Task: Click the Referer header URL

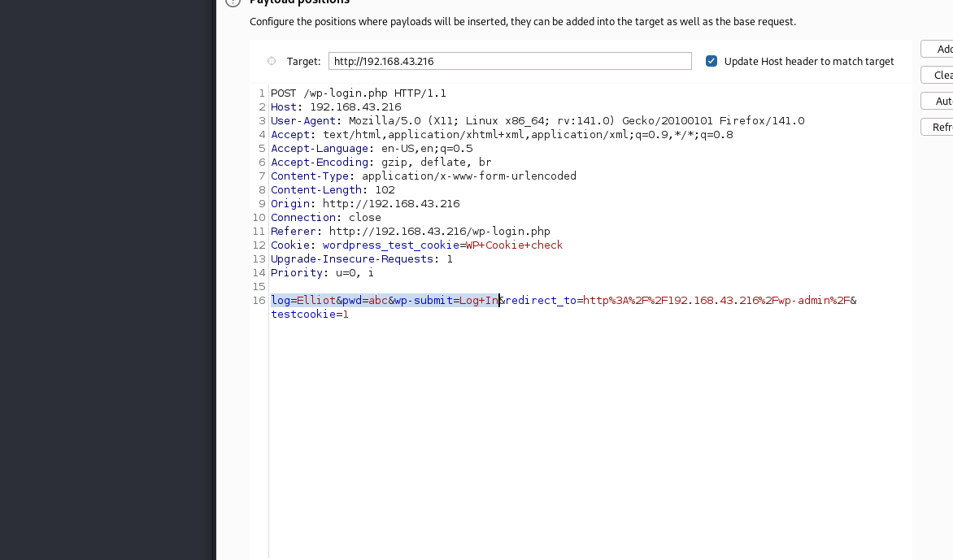Action: point(435,231)
